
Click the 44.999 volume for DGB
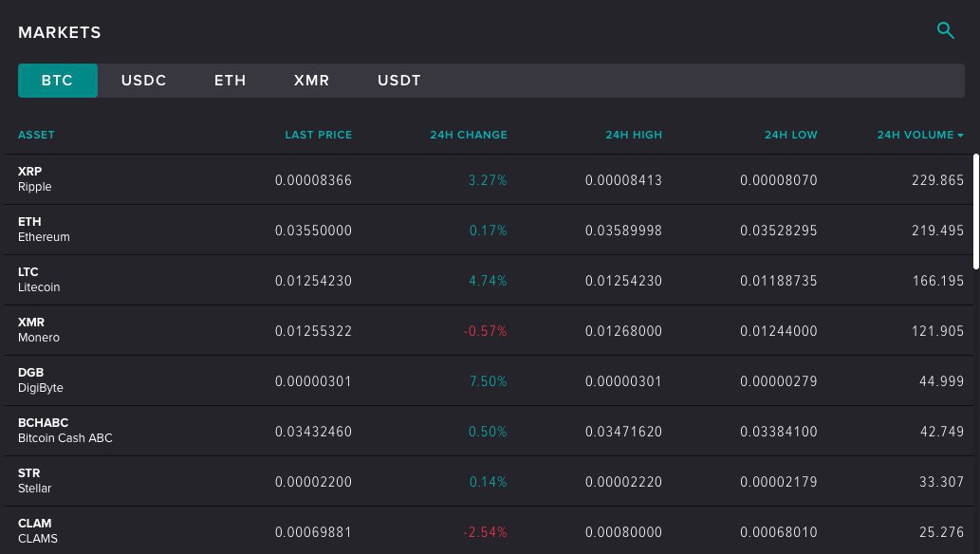pyautogui.click(x=941, y=381)
